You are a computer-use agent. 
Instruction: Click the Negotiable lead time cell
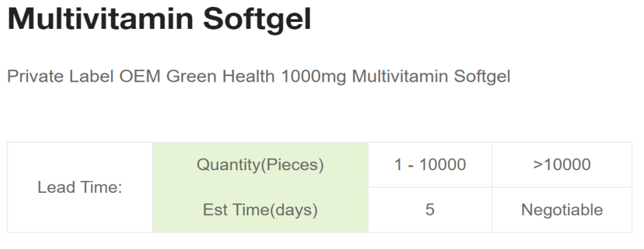562,210
